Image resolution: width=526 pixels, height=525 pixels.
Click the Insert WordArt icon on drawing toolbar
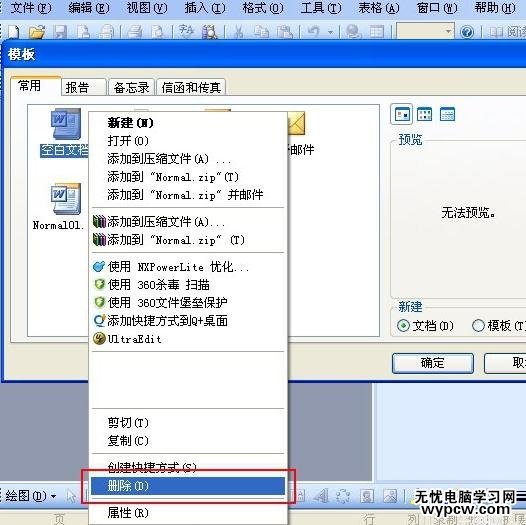pyautogui.click(x=321, y=496)
